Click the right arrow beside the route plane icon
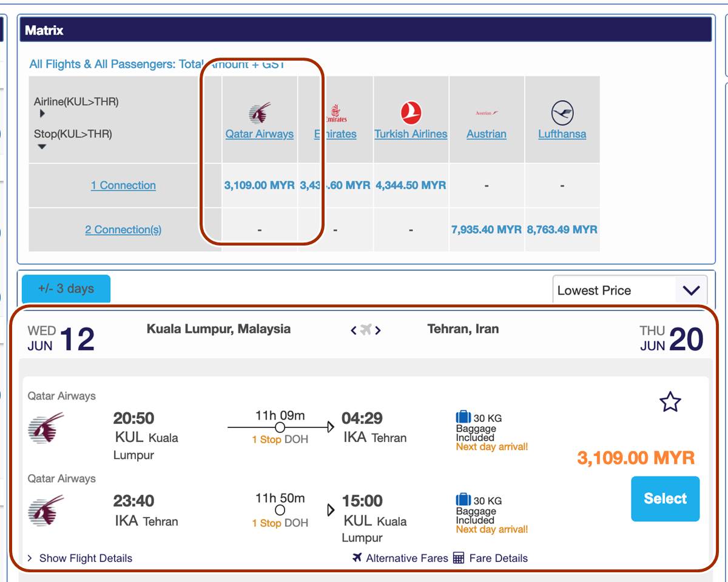This screenshot has width=728, height=582. pyautogui.click(x=378, y=330)
